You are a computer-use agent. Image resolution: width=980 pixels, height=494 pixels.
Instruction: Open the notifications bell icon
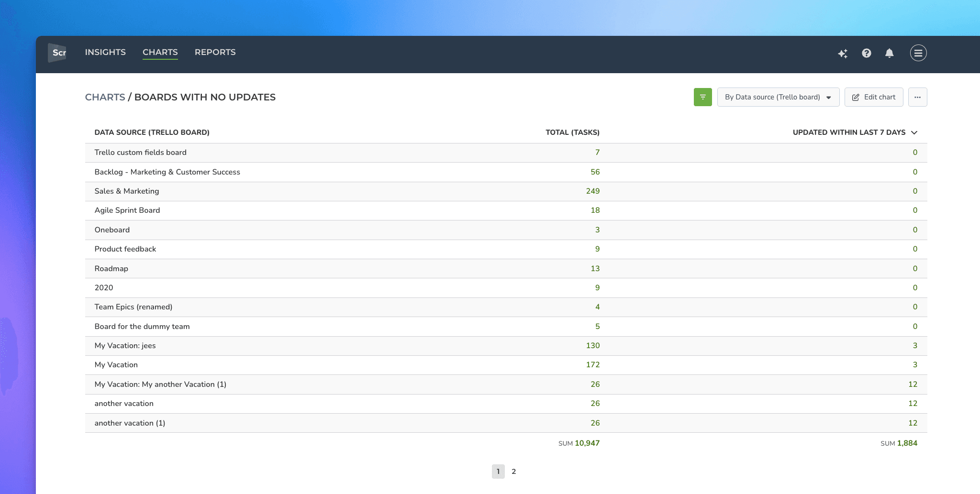coord(889,53)
